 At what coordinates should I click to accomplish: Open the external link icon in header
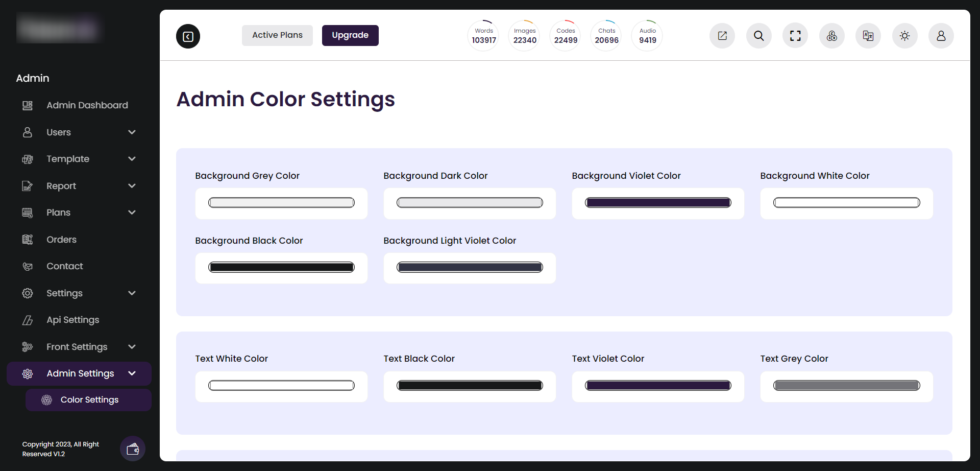(722, 36)
